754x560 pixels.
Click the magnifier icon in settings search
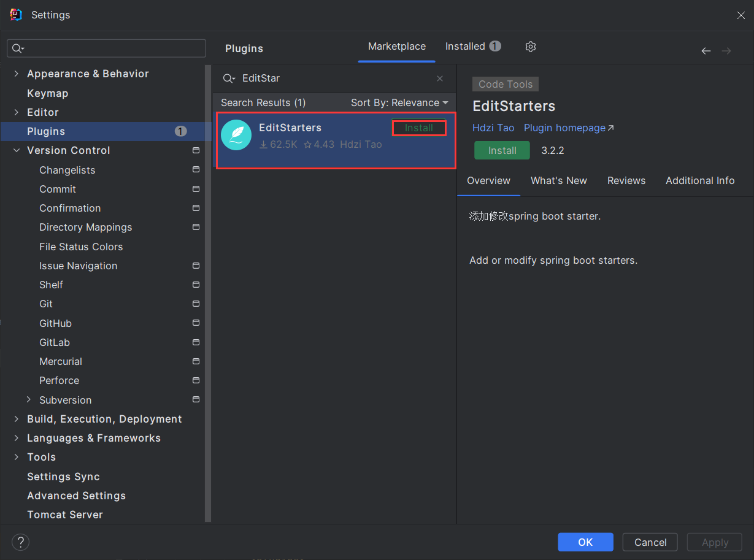18,48
